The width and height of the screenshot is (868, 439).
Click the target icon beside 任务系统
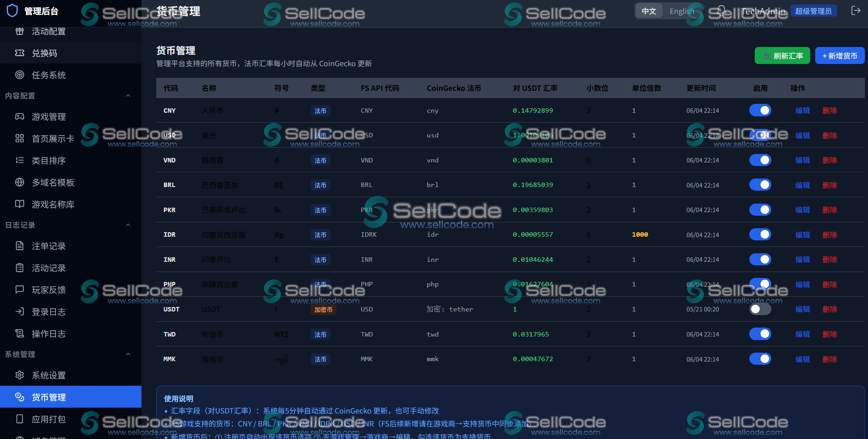coord(20,75)
